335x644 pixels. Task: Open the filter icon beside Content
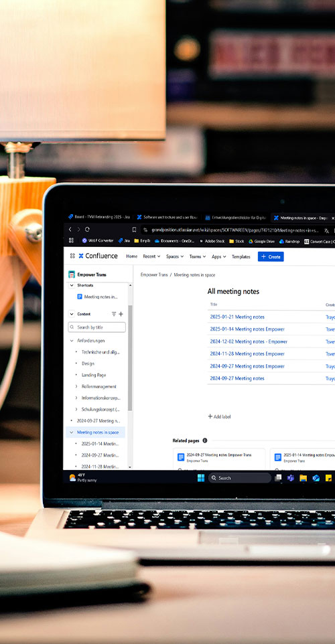[x=114, y=314]
